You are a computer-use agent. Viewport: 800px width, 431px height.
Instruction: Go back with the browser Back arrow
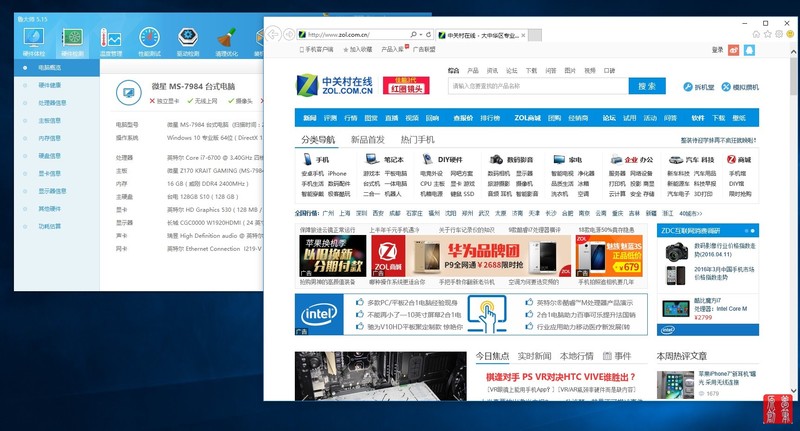pyautogui.click(x=273, y=34)
